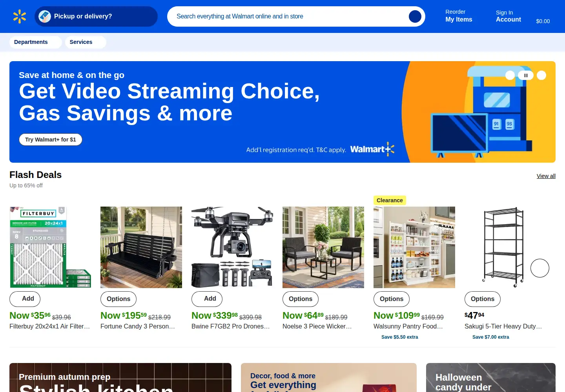Pause the banner carousel
Viewport: 565px width, 392px height.
526,75
